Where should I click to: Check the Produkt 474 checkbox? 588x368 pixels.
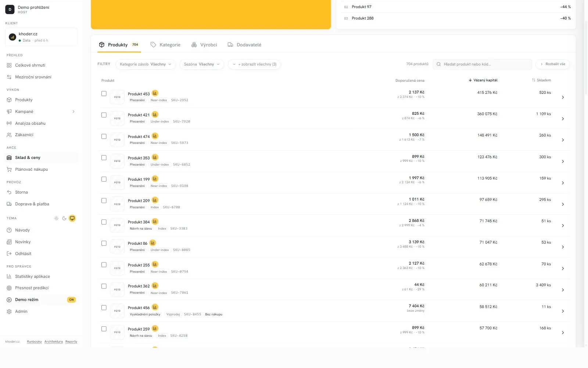tap(104, 136)
